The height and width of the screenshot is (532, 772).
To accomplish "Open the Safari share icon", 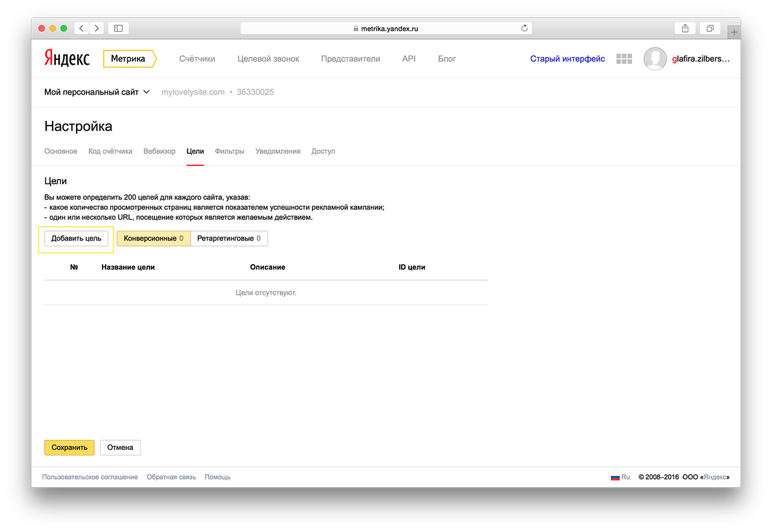I will pos(685,28).
